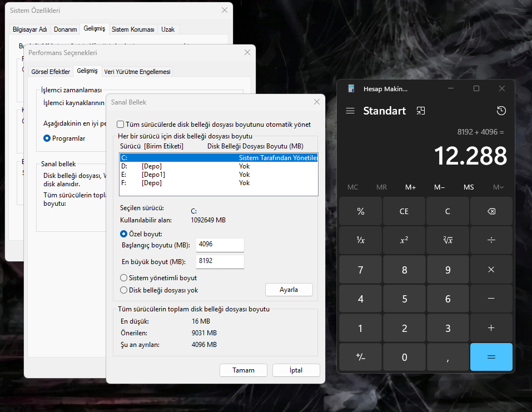Click the calculator expression 8192 + 4096 =
Image resolution: width=532 pixels, height=412 pixels.
click(x=480, y=132)
